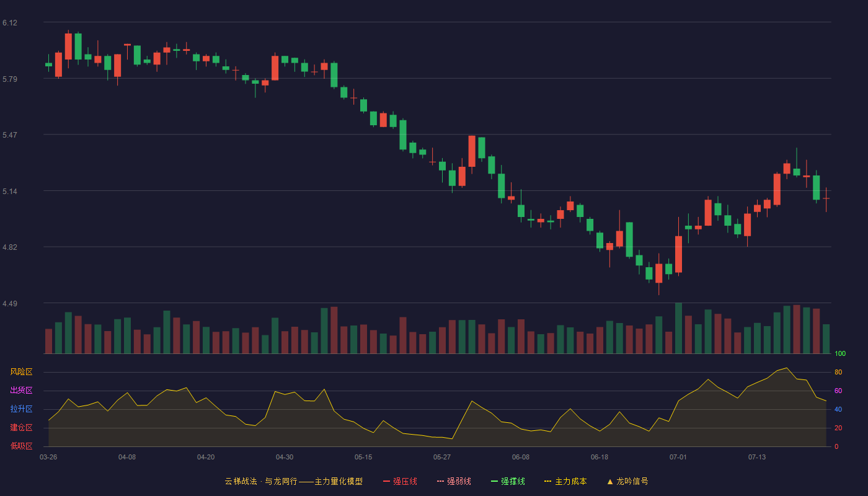Screen dimensions: 868x496
Task: Toggle the 强弱线 legend series
Action: point(454,481)
